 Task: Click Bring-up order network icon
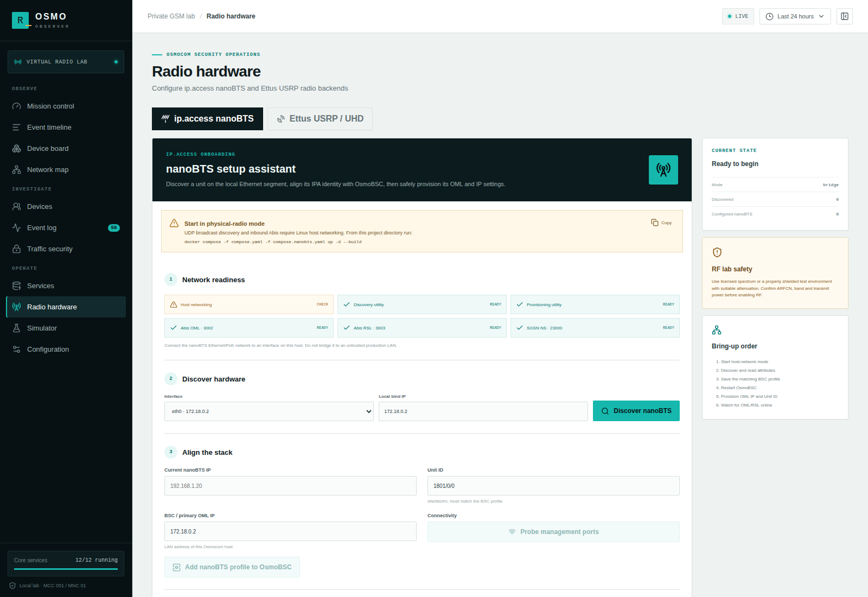coord(717,330)
